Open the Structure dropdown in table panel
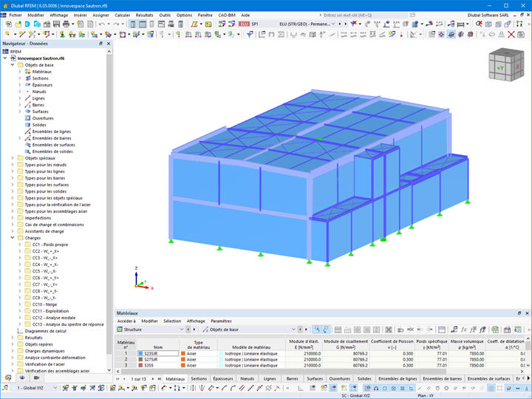The width and height of the screenshot is (532, 399). pyautogui.click(x=182, y=330)
